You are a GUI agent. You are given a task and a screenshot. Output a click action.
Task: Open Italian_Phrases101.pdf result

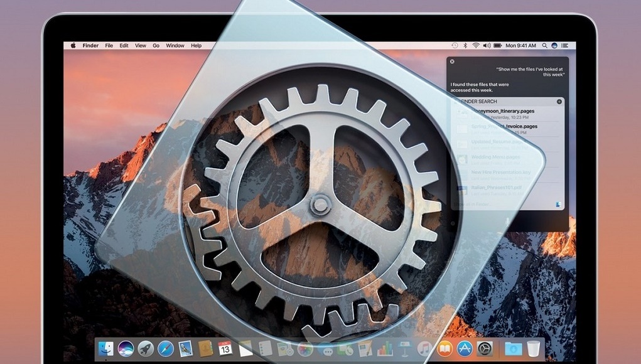coord(507,190)
